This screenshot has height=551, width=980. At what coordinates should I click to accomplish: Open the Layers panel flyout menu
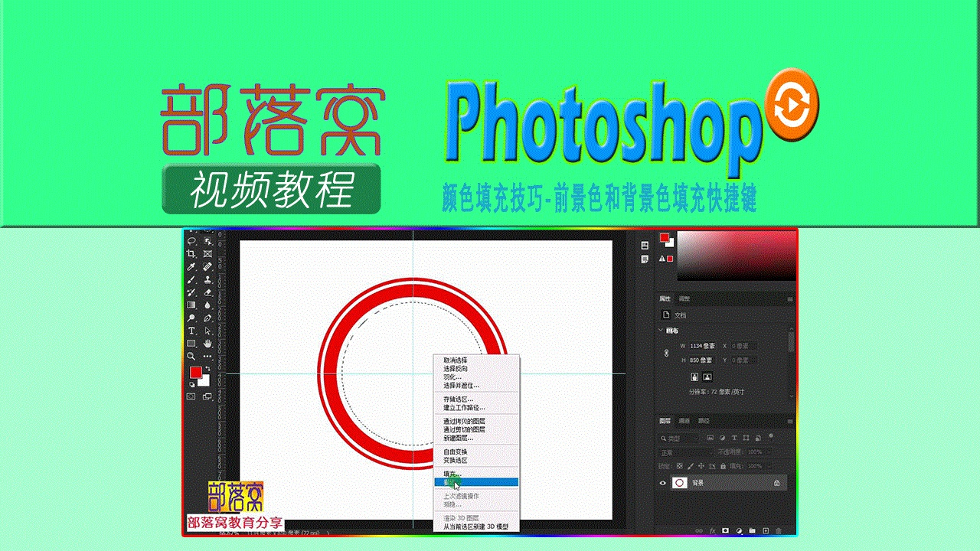(x=790, y=421)
